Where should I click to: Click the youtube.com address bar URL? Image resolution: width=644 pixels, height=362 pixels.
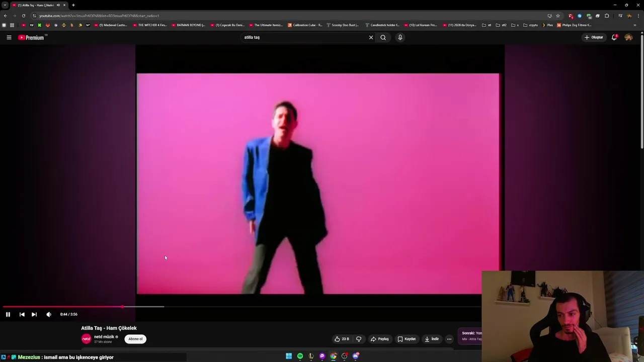coord(99,16)
